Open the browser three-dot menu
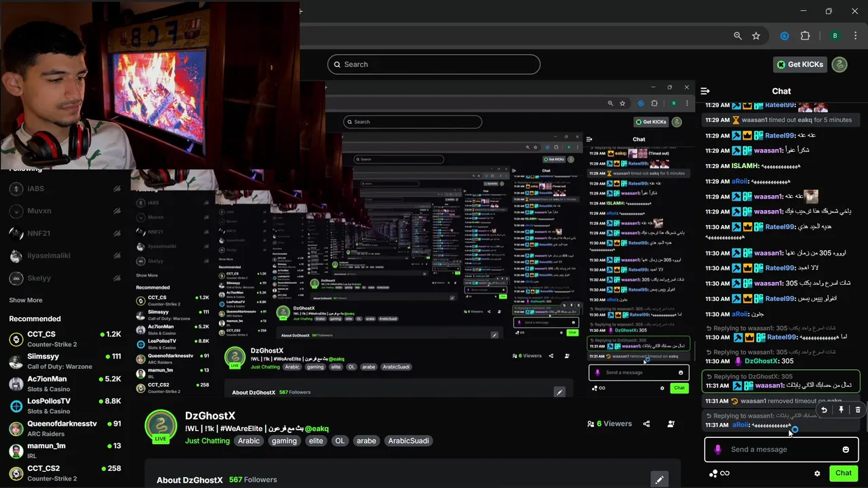The image size is (868, 488). pos(855,36)
